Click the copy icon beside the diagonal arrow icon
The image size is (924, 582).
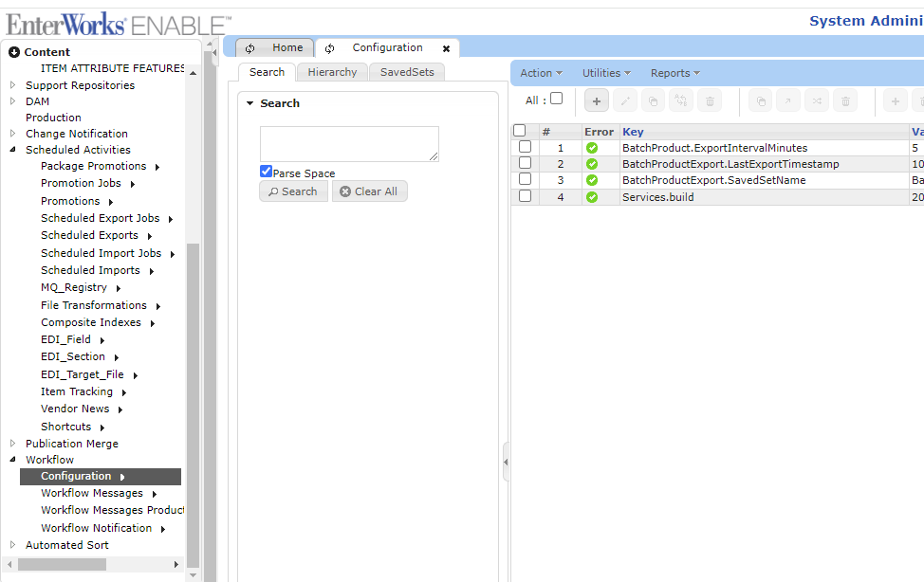tap(761, 101)
